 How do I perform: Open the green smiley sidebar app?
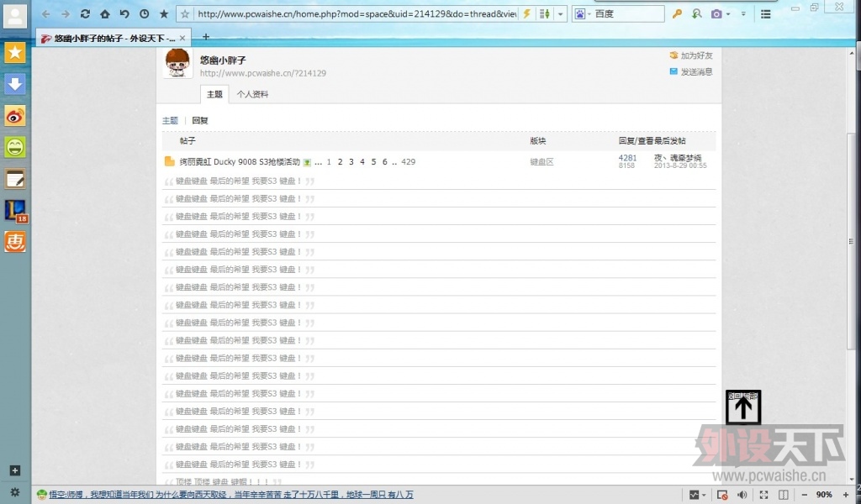click(15, 147)
